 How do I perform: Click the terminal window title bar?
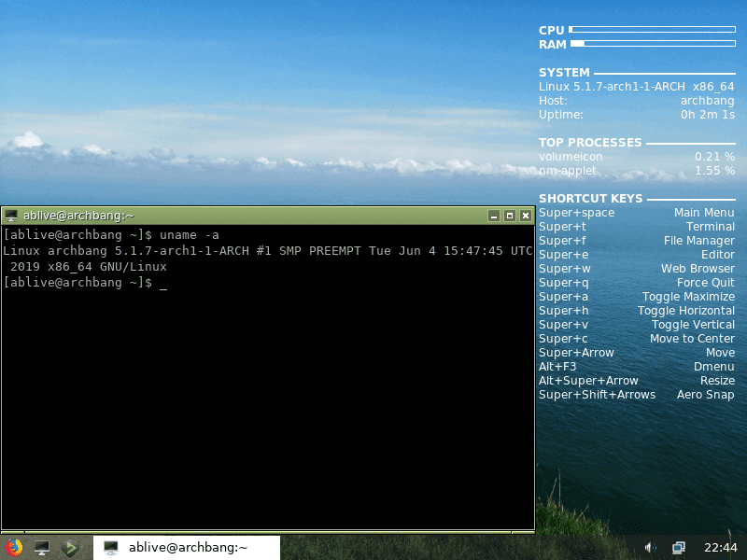(x=280, y=215)
